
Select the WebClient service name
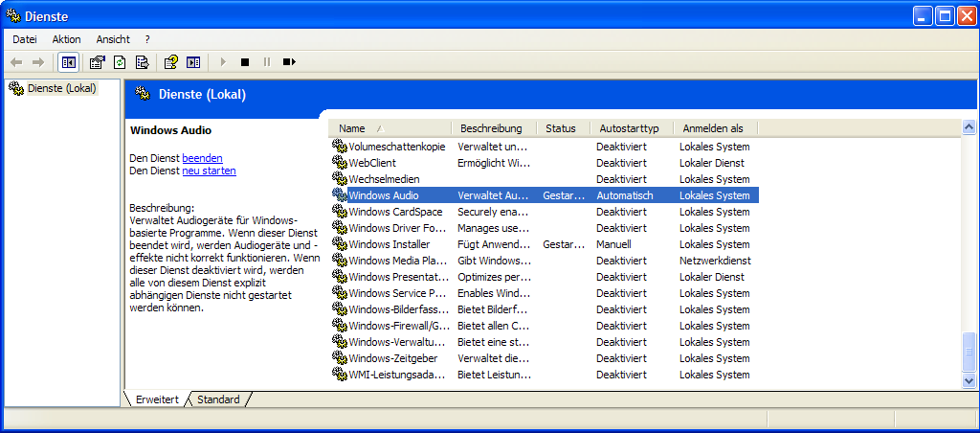pos(372,163)
